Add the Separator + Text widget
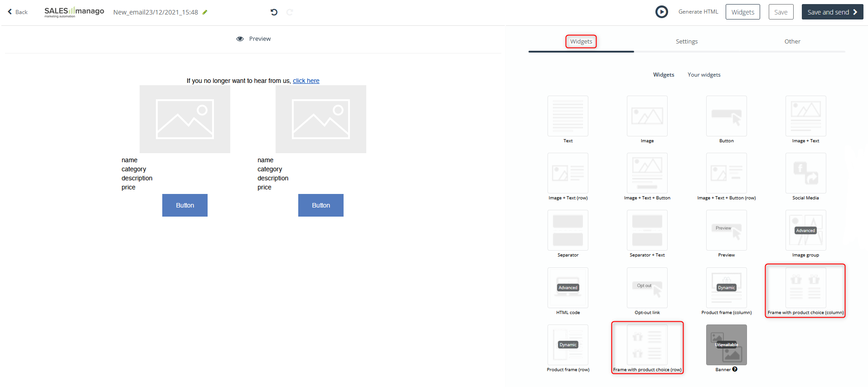868x387 pixels. click(647, 230)
